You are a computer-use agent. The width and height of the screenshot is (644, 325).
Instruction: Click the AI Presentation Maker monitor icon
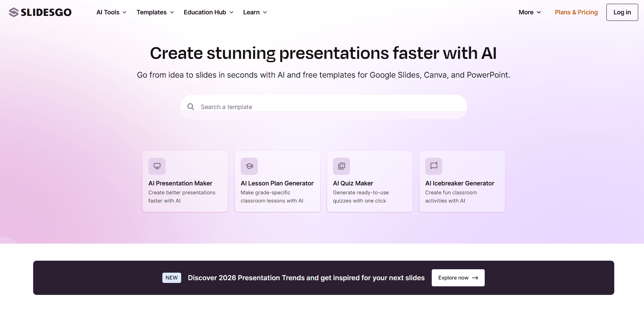click(x=157, y=166)
